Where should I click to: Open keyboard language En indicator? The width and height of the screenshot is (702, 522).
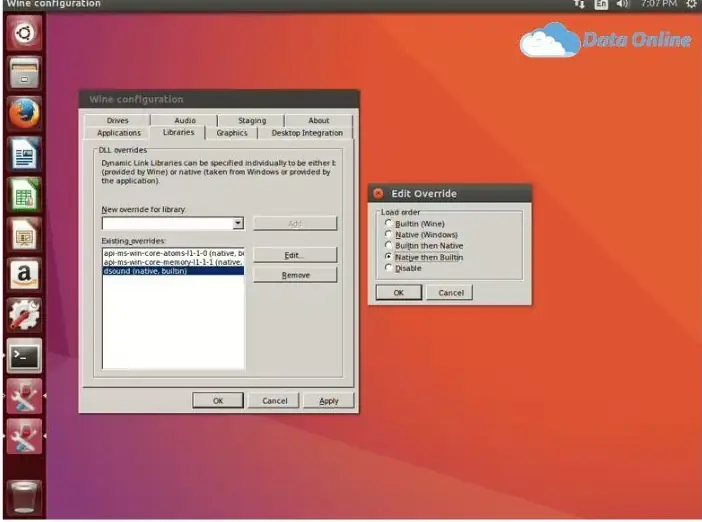coord(601,4)
